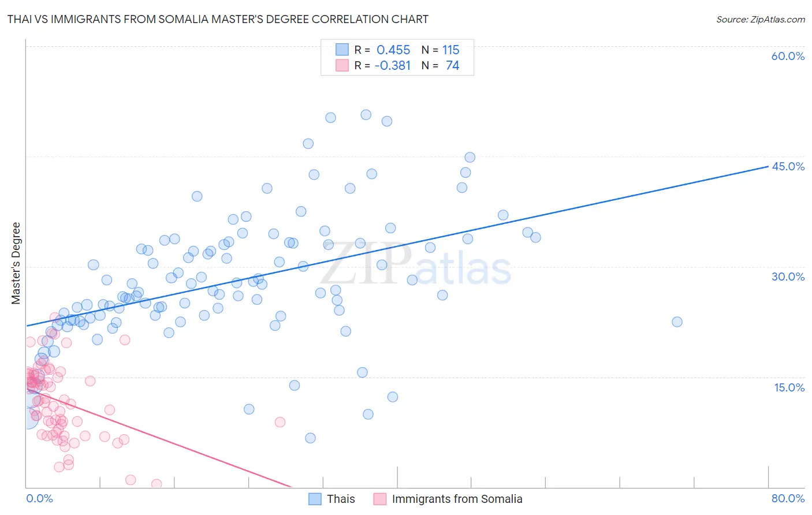The image size is (812, 515).
Task: Click the blue Thais legend swatch at bottom
Action: [315, 499]
